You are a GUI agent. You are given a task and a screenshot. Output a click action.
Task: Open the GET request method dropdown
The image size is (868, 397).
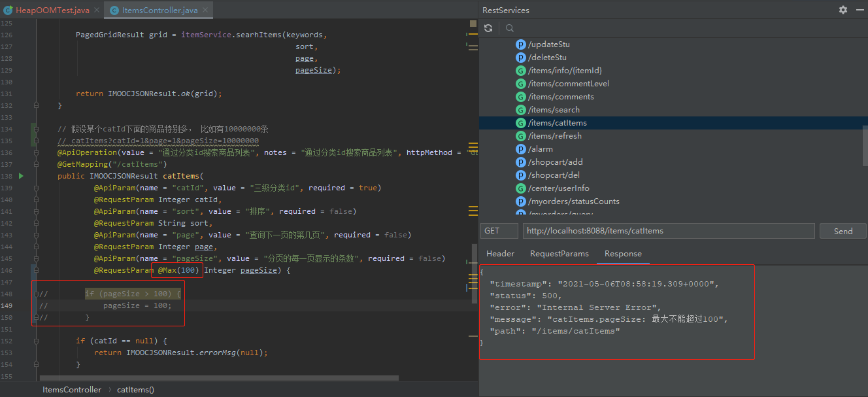coord(499,231)
